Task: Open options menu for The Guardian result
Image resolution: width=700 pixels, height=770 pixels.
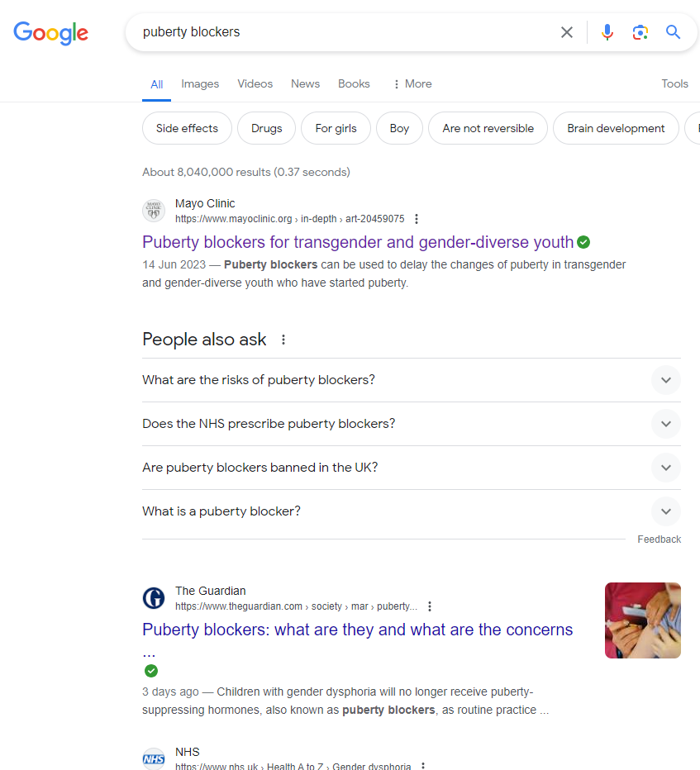Action: coord(430,606)
